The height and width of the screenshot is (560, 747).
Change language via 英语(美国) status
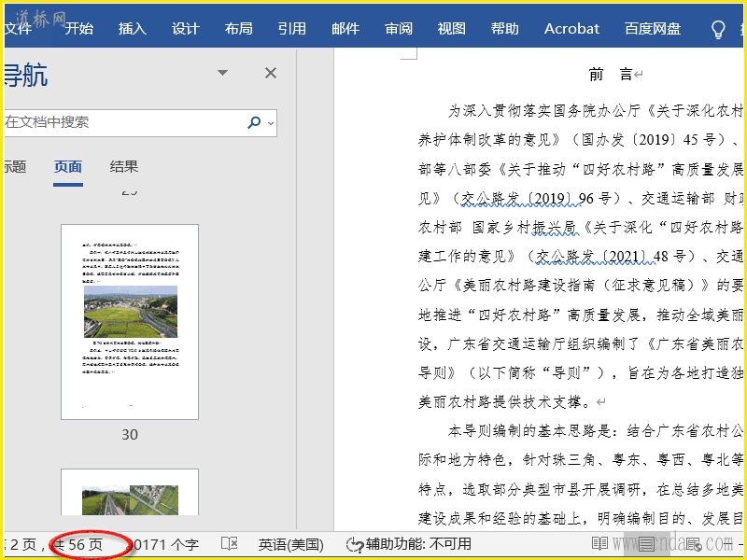[291, 544]
